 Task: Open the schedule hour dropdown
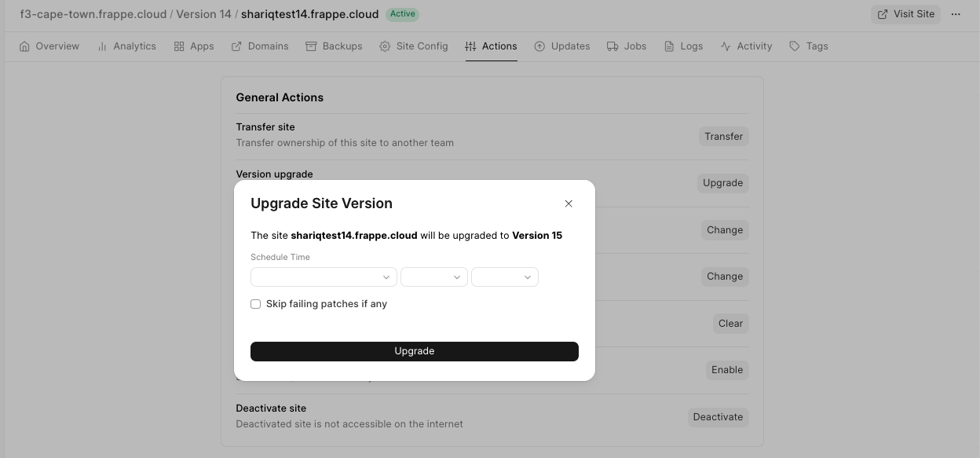click(x=433, y=277)
